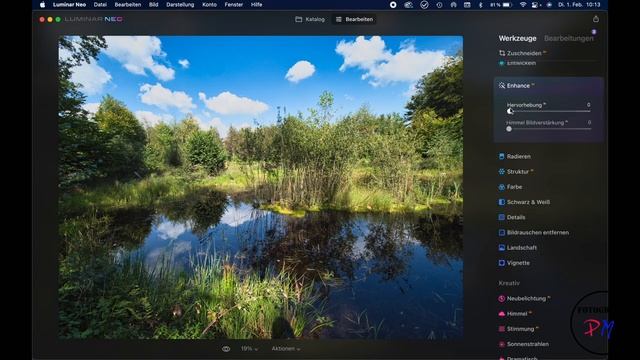The image size is (640, 360).
Task: Open the Fenster menu
Action: coord(233,5)
